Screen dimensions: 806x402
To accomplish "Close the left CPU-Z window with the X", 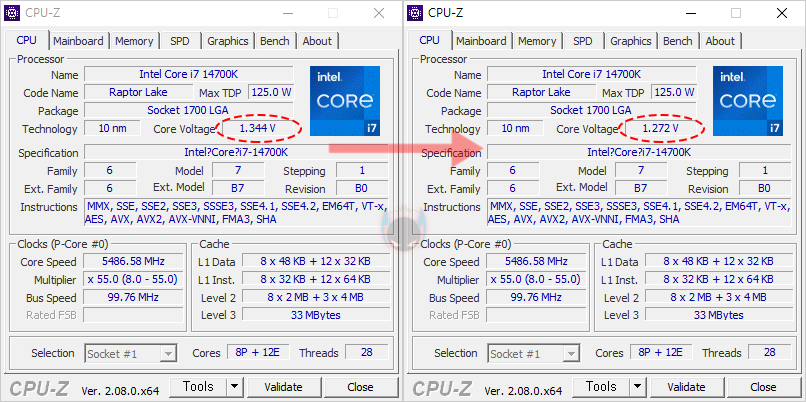I will [379, 13].
